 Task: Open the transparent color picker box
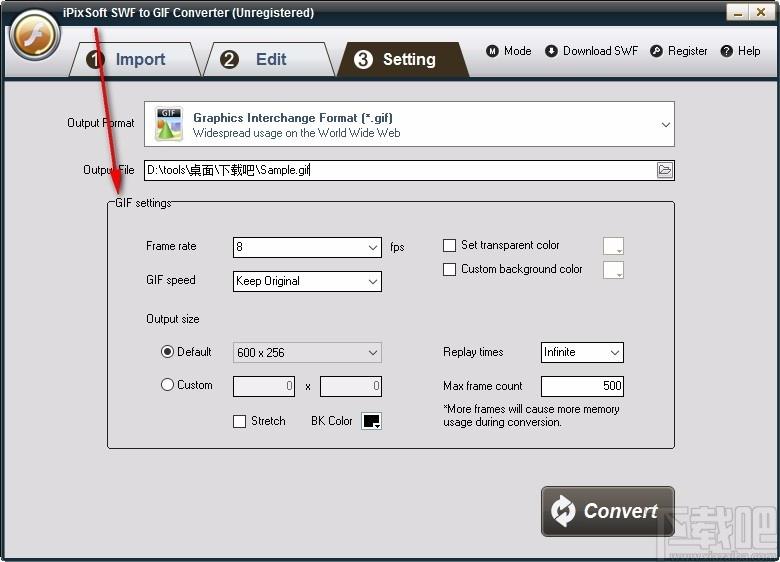(x=613, y=246)
